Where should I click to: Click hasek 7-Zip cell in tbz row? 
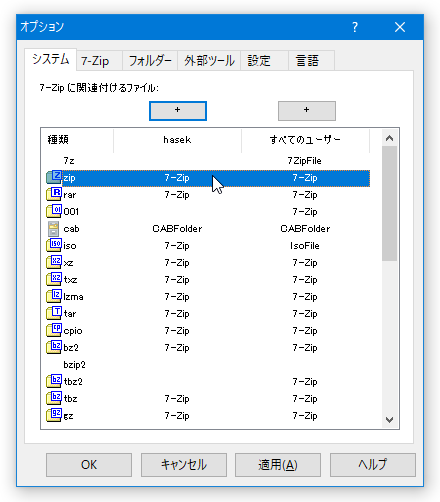[x=177, y=399]
